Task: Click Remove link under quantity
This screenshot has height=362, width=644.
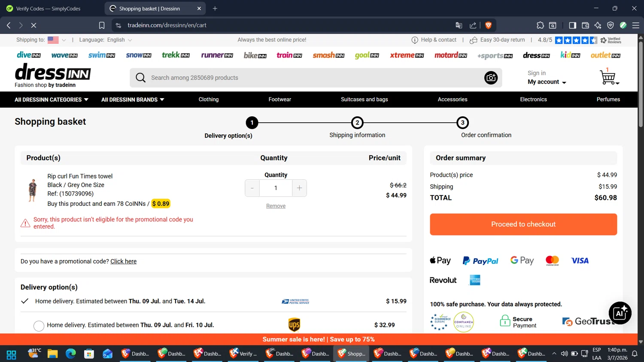Action: coord(276,206)
